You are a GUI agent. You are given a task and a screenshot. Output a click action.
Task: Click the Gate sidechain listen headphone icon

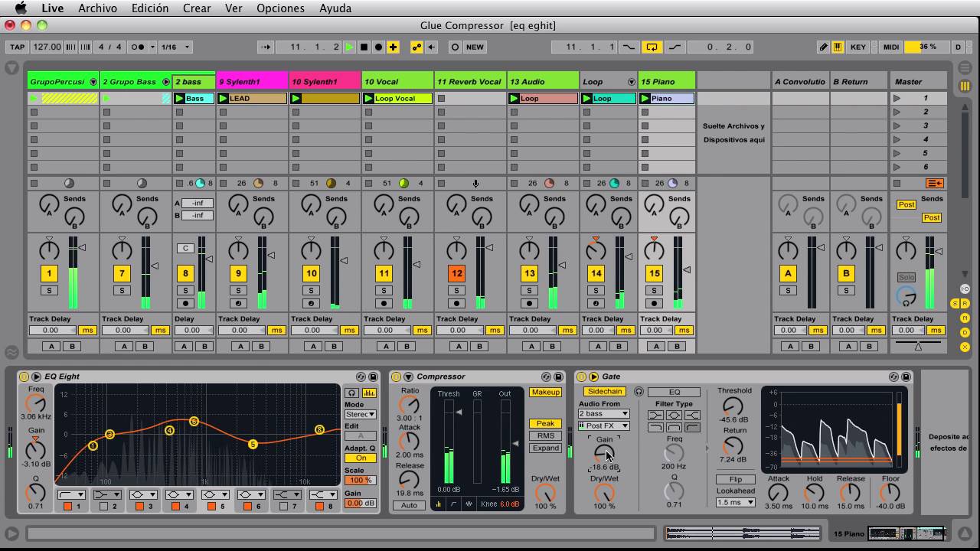[639, 392]
